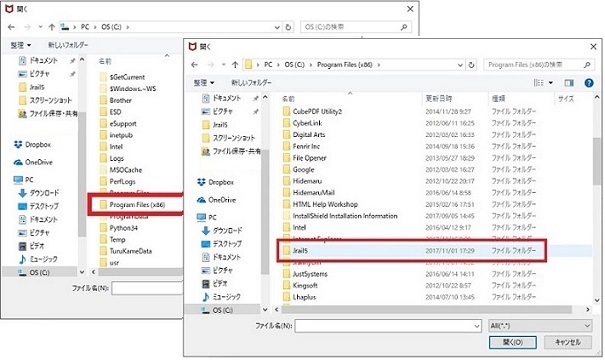Expand address bar history dropdown in front dialog

[x=460, y=65]
